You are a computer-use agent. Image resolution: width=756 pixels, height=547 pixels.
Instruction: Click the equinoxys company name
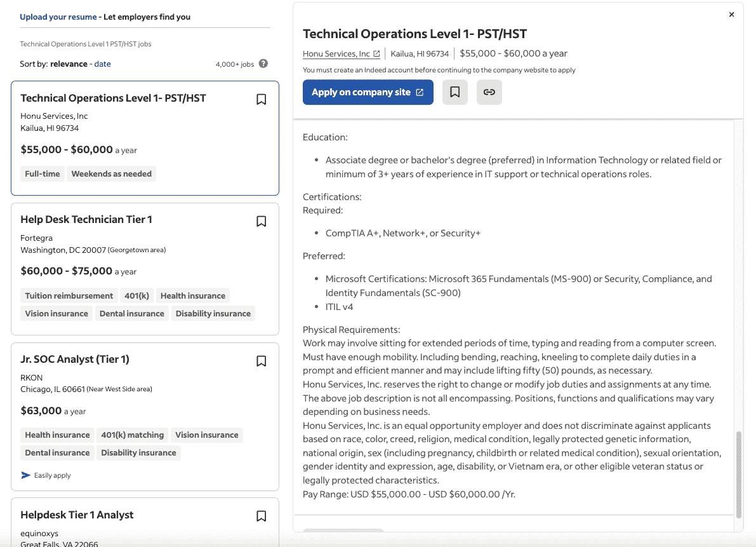coord(39,534)
